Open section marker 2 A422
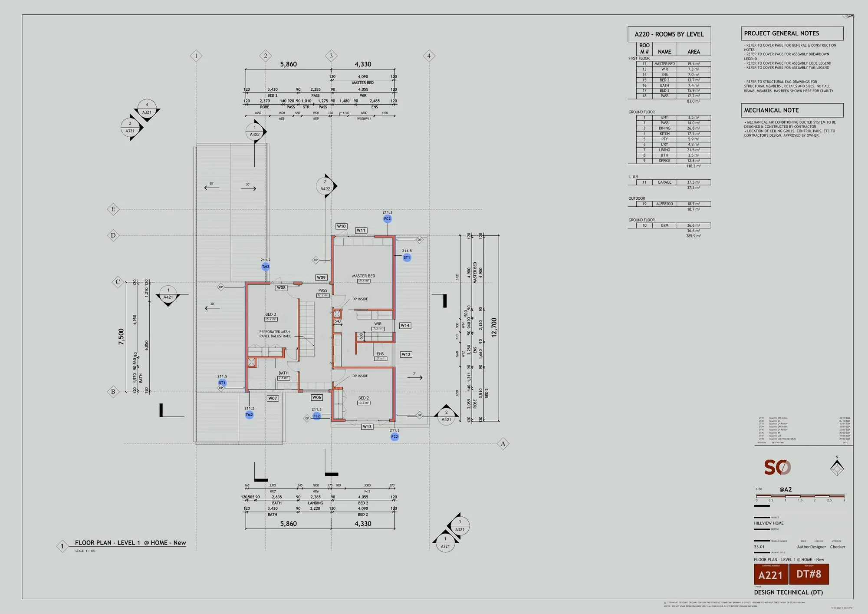Viewport: 868px width, 614px height. [325, 185]
